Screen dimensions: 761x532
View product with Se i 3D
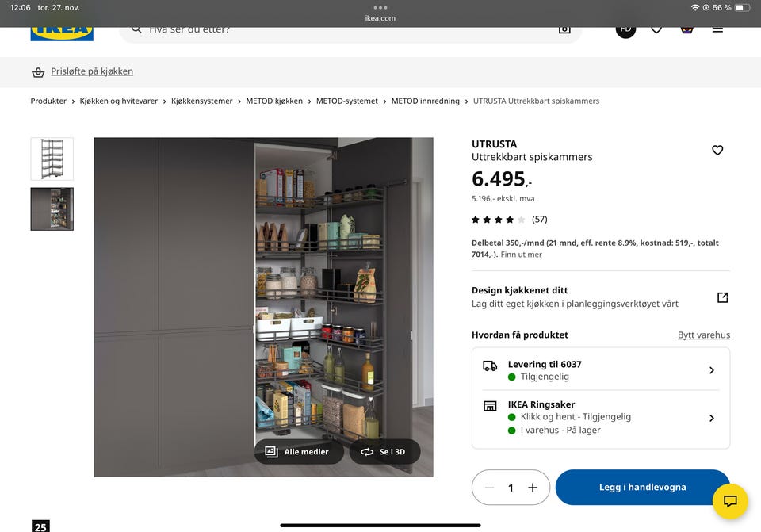(x=385, y=451)
